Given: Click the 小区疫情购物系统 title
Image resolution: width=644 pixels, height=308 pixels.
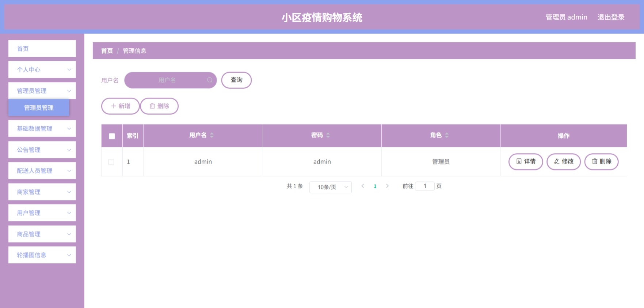Looking at the screenshot, I should click(x=322, y=18).
